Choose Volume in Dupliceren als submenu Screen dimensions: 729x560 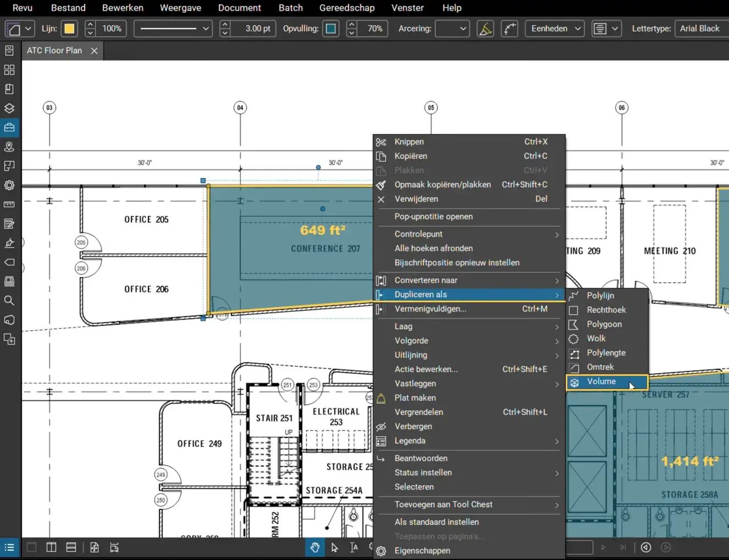[x=607, y=382]
